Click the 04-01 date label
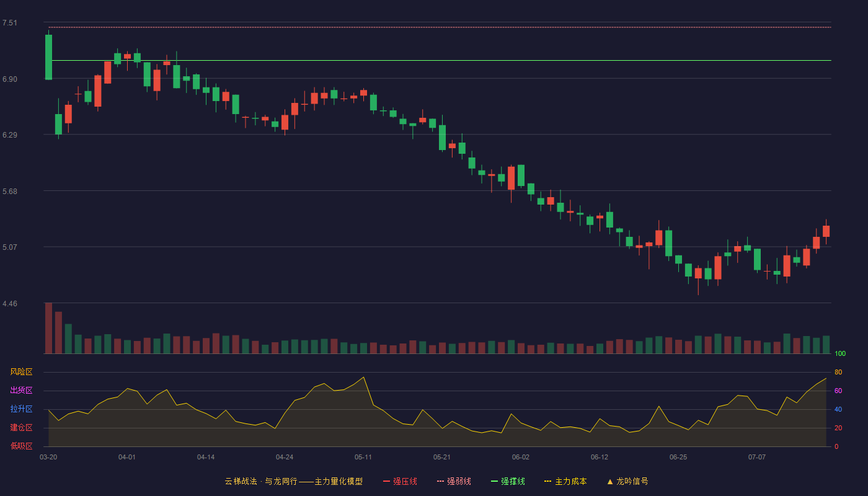Image resolution: width=868 pixels, height=496 pixels. 127,457
